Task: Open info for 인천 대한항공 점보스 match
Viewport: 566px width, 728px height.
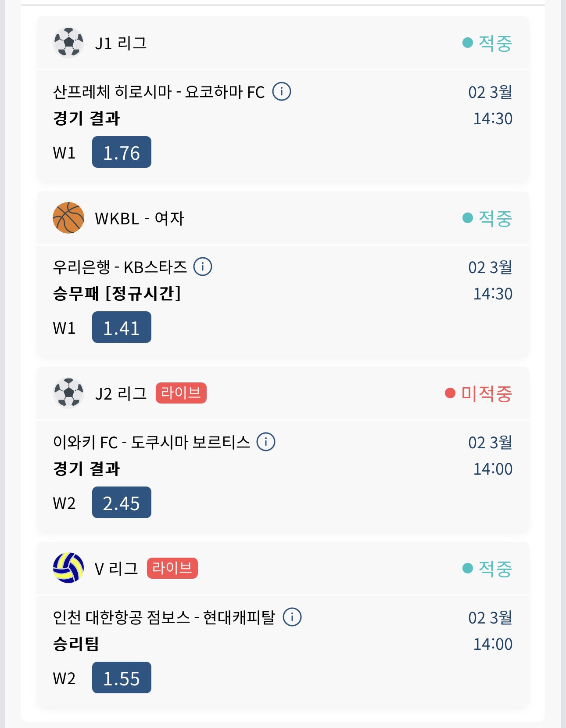Action: click(x=292, y=617)
